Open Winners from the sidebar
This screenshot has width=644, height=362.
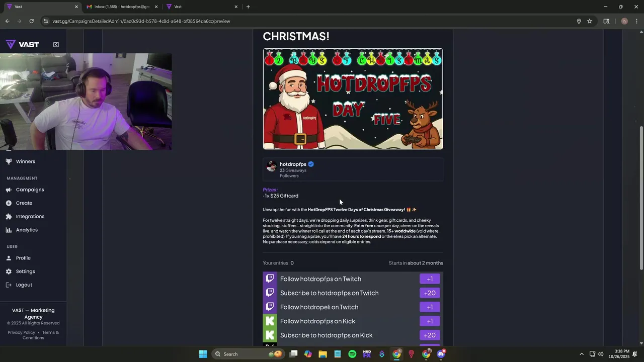[x=25, y=161]
